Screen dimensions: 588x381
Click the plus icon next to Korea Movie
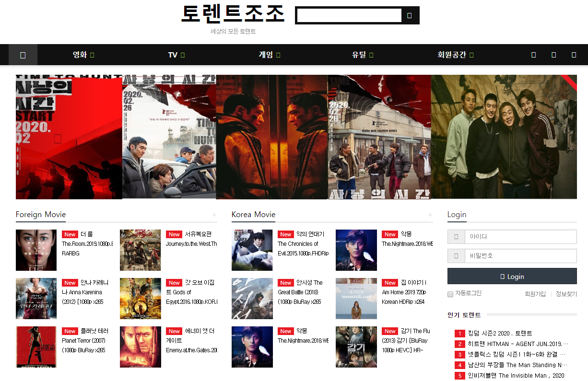pyautogui.click(x=430, y=215)
